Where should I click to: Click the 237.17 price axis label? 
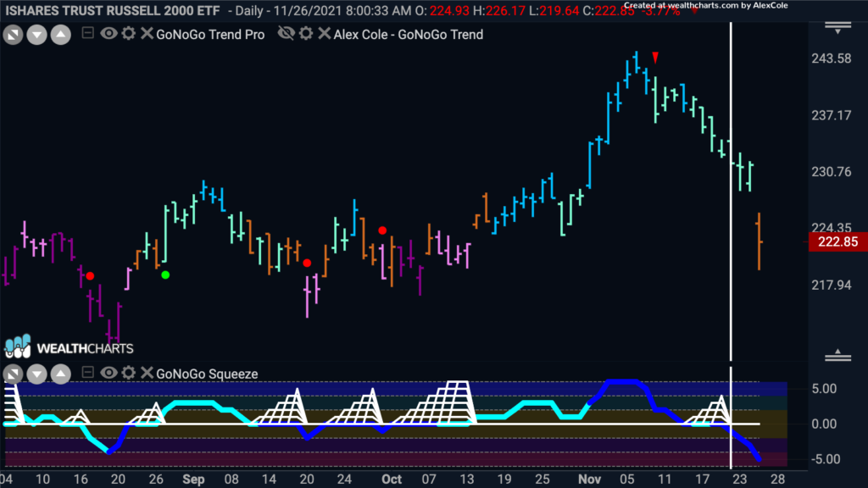click(831, 115)
